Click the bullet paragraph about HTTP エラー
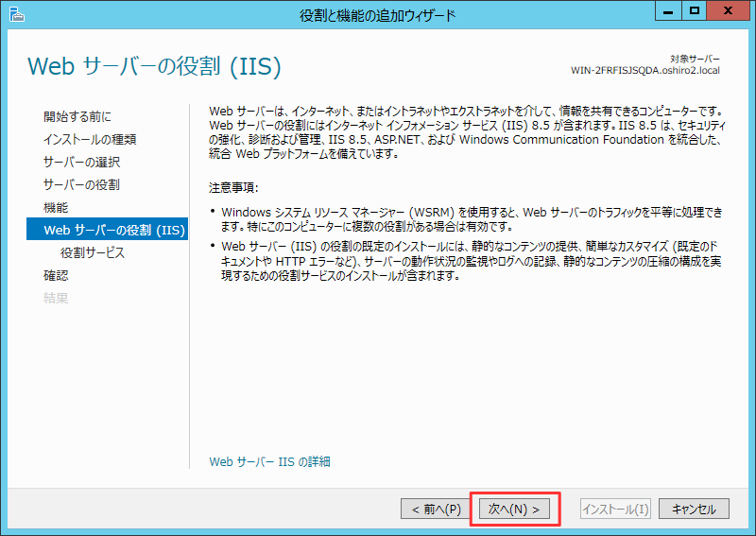Screen dimensions: 756x536 tap(471, 261)
